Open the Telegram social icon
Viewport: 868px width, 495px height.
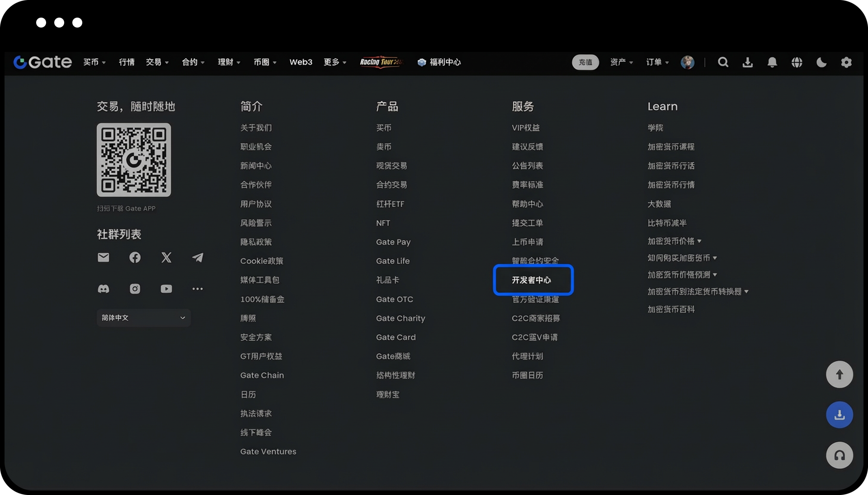tap(198, 257)
